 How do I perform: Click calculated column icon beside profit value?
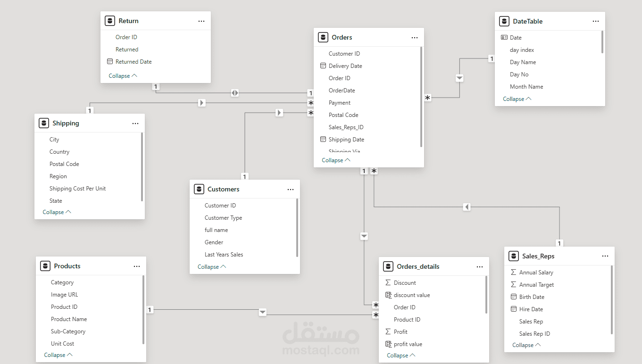(x=388, y=344)
